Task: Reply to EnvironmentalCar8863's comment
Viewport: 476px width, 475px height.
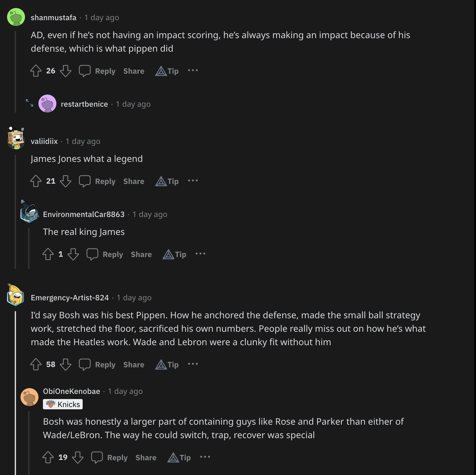Action: [105, 254]
